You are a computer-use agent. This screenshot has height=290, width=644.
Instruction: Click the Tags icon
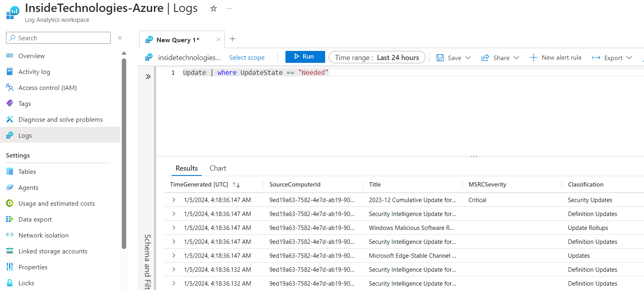[10, 103]
